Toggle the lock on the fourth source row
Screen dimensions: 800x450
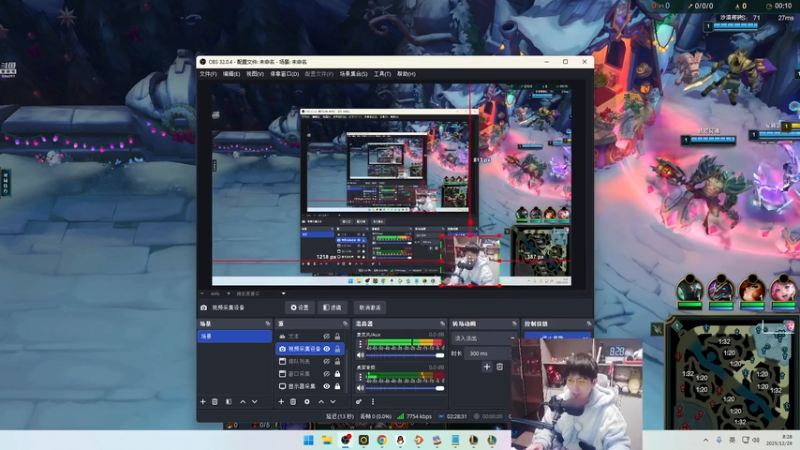pos(337,374)
